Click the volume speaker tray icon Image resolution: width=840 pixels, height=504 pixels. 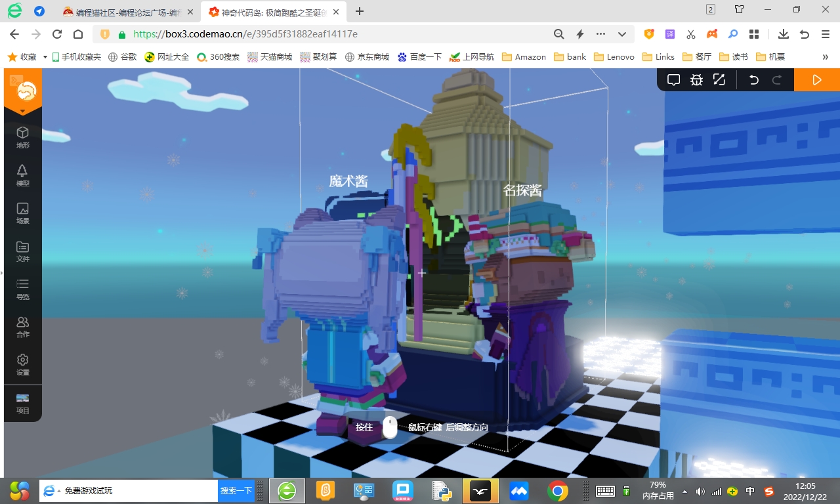700,491
